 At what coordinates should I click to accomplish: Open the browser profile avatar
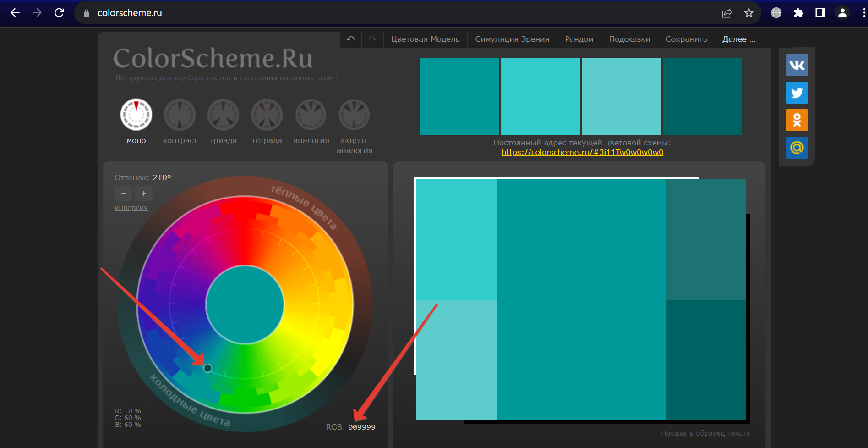pyautogui.click(x=842, y=13)
